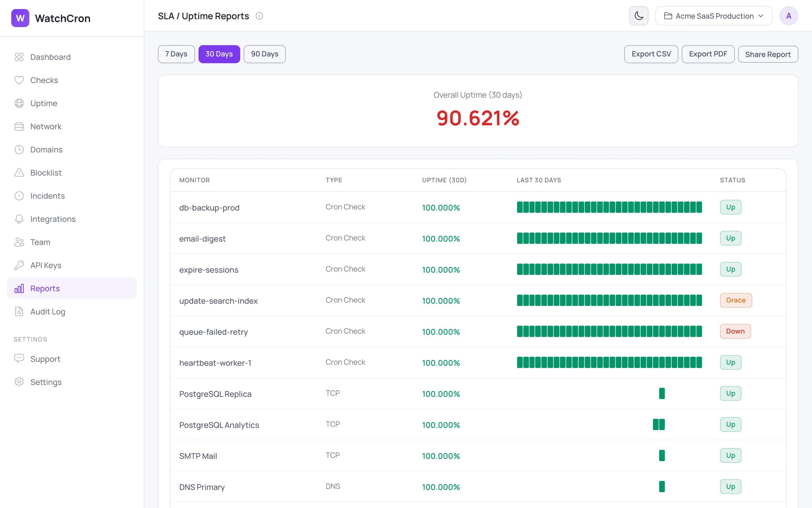Click Up status badge for SMTP Mail
The width and height of the screenshot is (812, 508).
coord(731,456)
